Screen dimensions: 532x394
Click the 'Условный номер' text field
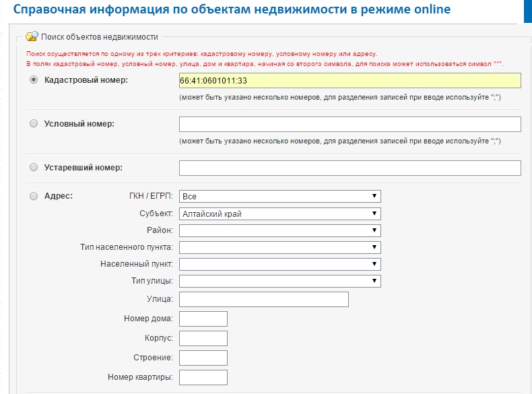(x=350, y=124)
